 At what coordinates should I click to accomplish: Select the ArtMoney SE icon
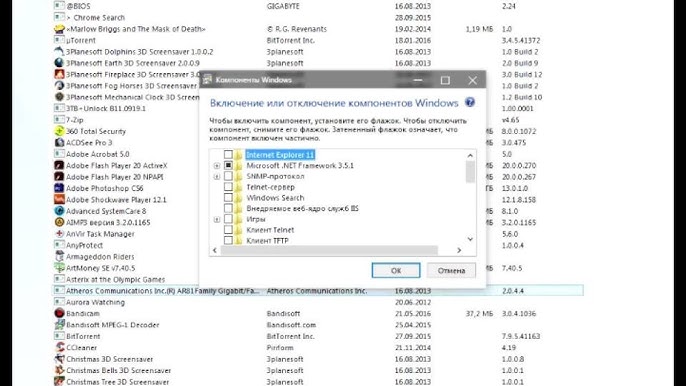tap(59, 268)
